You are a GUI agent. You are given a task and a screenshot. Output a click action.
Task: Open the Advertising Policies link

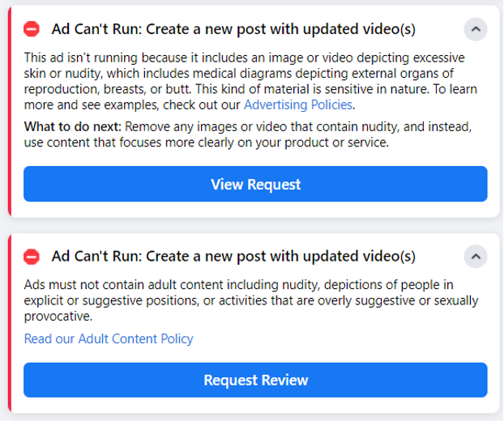pyautogui.click(x=298, y=105)
